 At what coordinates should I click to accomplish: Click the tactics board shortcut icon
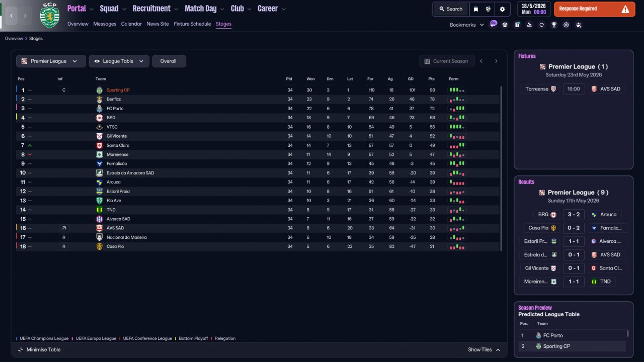(x=517, y=25)
